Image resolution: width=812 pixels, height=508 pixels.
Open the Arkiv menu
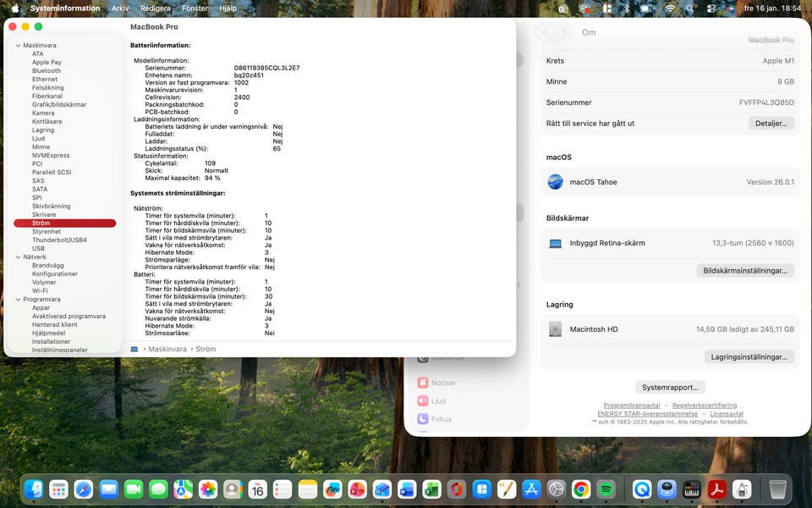point(120,8)
